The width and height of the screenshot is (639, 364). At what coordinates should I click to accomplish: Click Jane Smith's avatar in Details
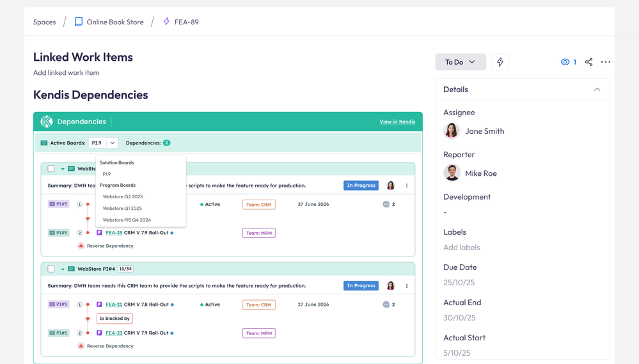pyautogui.click(x=452, y=131)
